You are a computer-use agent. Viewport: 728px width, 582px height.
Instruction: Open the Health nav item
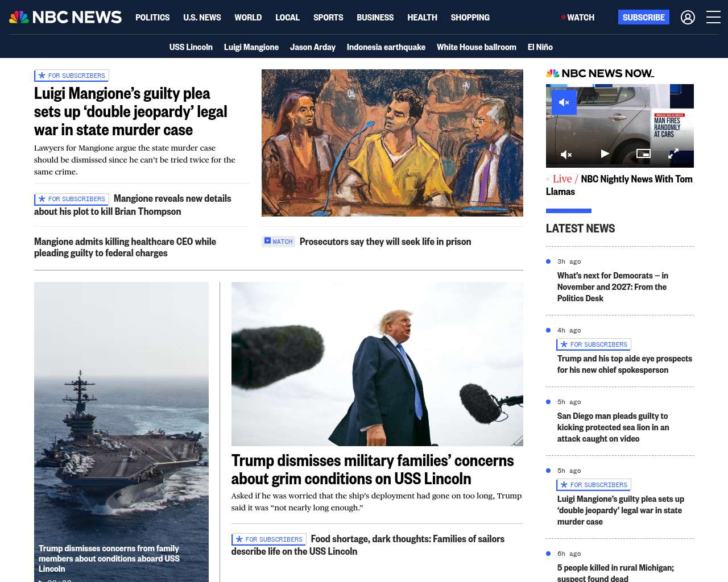(422, 18)
